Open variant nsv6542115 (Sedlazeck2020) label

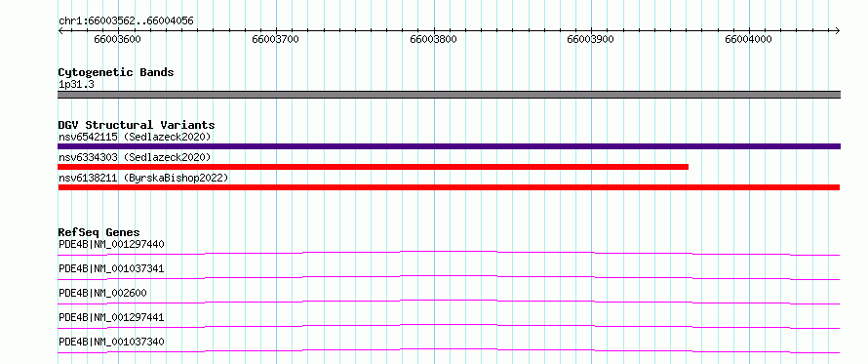click(135, 137)
